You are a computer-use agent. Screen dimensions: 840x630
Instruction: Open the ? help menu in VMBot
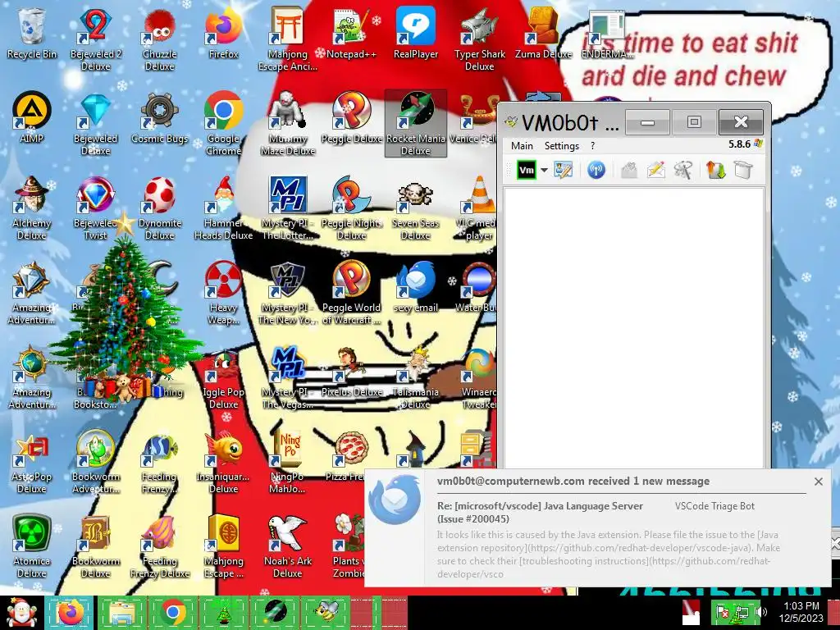[592, 146]
